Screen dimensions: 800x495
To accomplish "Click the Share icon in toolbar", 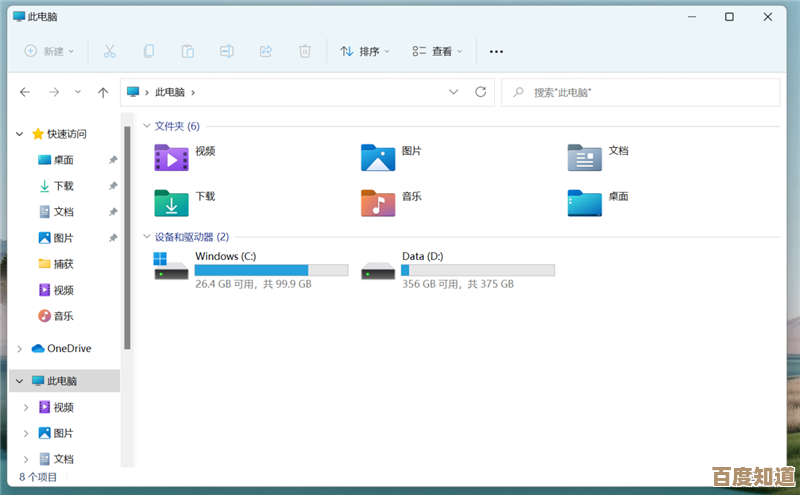I will [x=266, y=51].
